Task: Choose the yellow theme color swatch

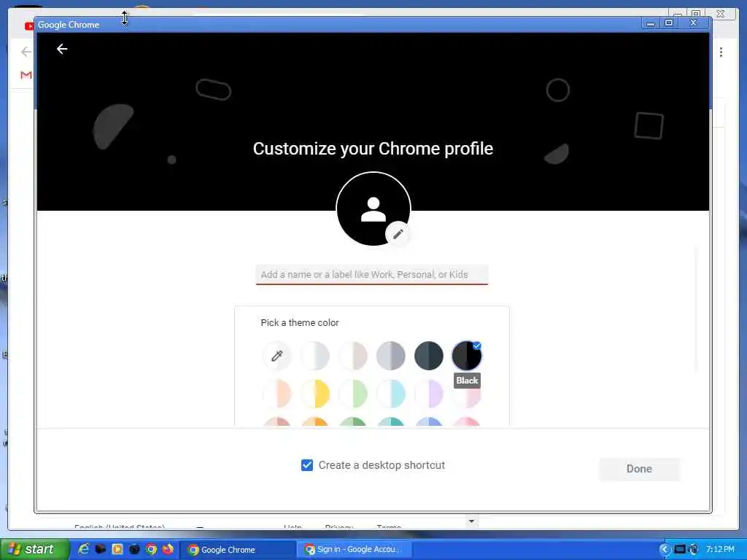Action: (315, 394)
